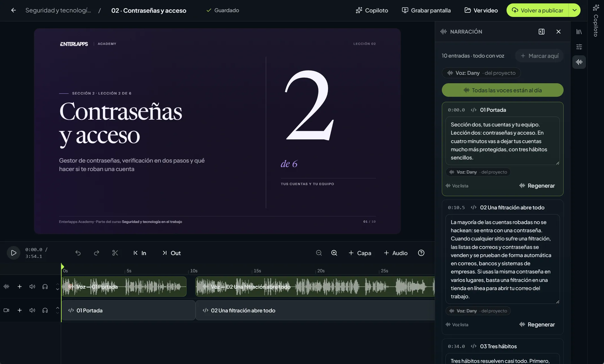Image resolution: width=604 pixels, height=364 pixels.
Task: Add clip to the voice track
Action: point(19,287)
